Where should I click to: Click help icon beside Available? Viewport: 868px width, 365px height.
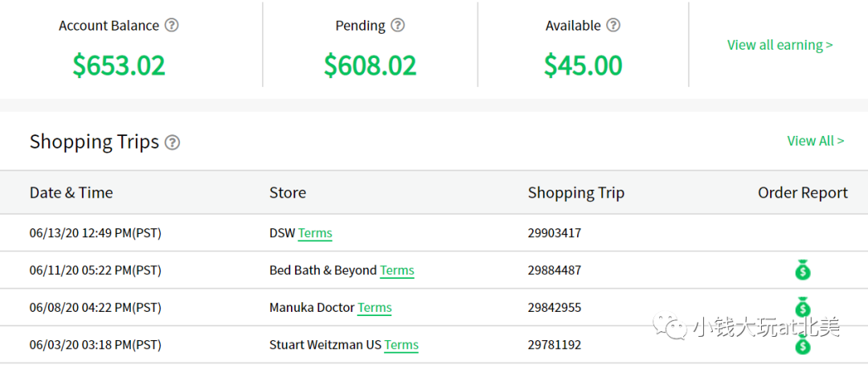613,26
